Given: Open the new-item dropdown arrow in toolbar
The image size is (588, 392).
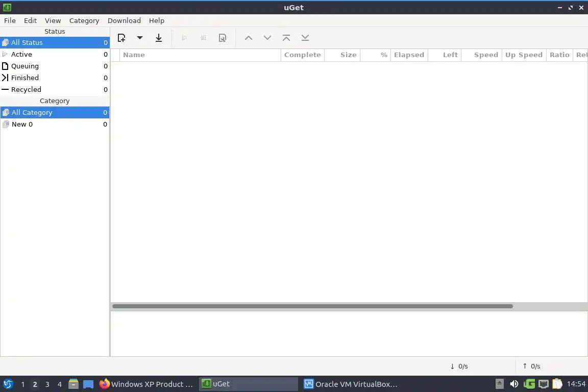Looking at the screenshot, I should 140,38.
